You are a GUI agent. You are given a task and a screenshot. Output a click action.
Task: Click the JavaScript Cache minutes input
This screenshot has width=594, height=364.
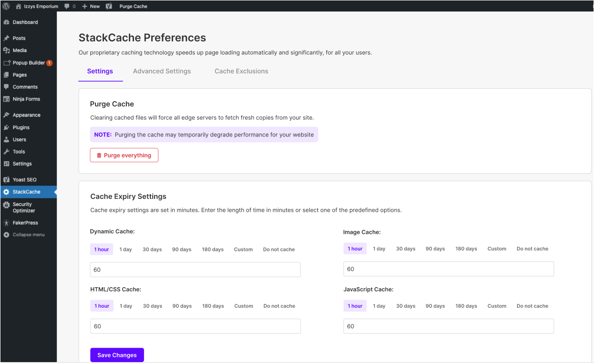tap(448, 326)
